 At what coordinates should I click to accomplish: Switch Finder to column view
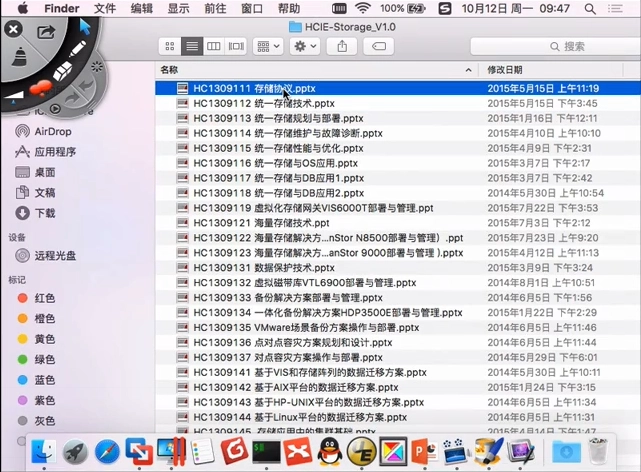click(x=214, y=46)
